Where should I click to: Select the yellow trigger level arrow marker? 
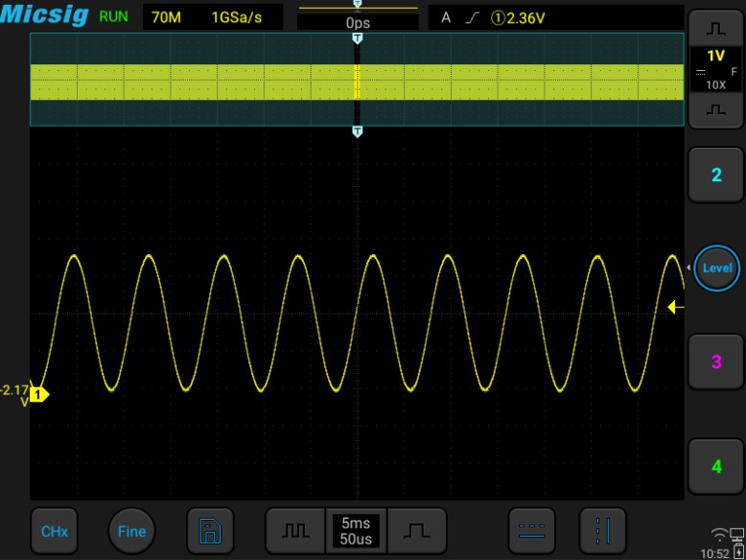pyautogui.click(x=675, y=308)
